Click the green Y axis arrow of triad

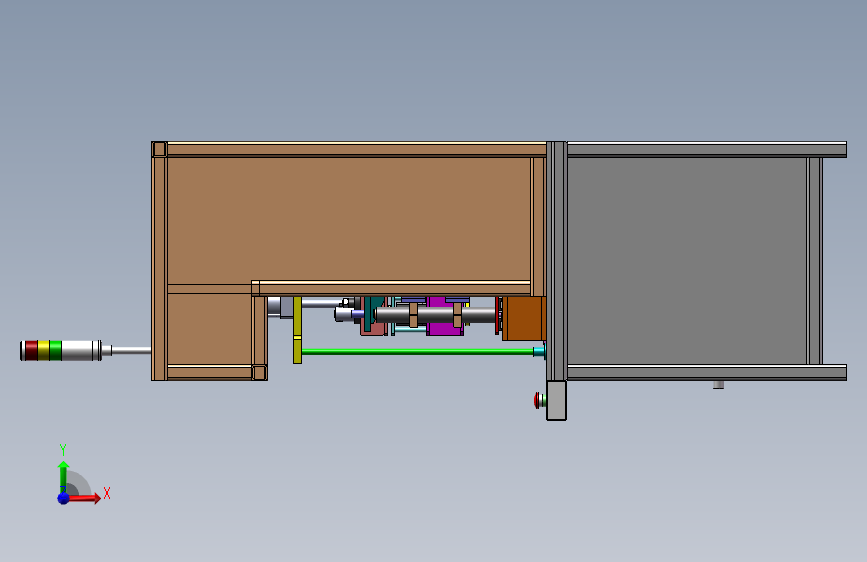63,477
